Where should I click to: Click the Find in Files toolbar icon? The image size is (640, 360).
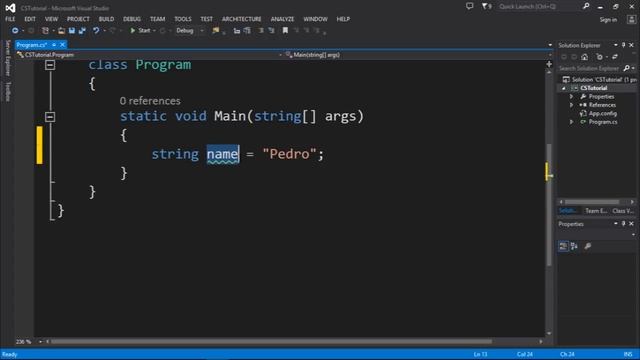[x=216, y=31]
